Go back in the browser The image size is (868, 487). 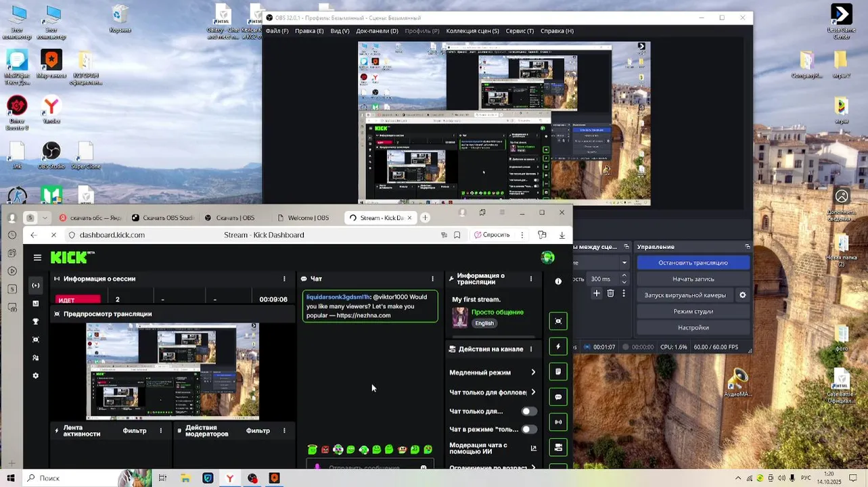(33, 235)
